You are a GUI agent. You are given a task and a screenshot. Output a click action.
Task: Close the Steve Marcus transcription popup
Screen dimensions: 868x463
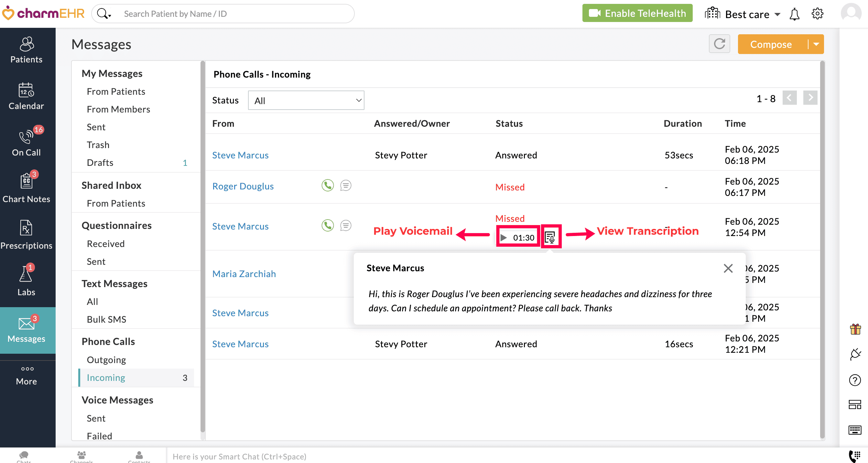(x=728, y=268)
